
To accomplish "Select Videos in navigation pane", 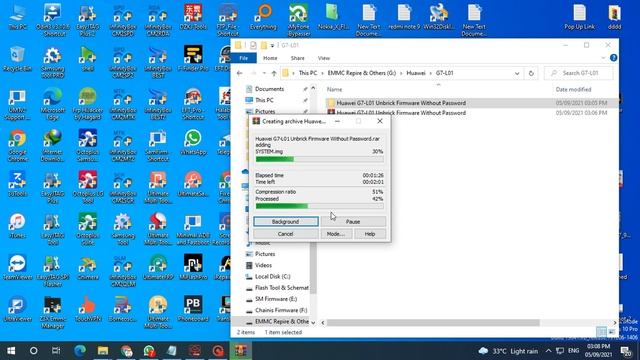I will pos(263,265).
